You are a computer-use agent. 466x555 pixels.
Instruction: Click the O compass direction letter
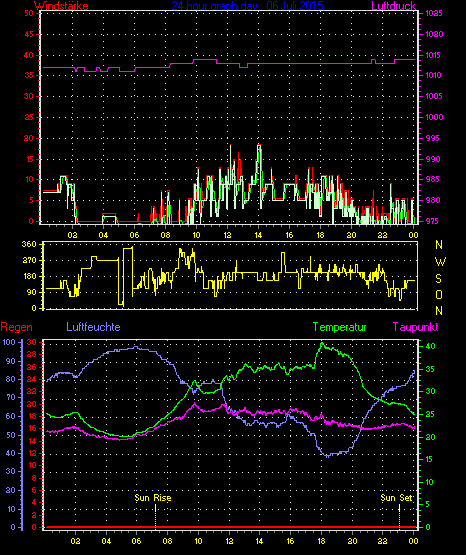pyautogui.click(x=439, y=294)
